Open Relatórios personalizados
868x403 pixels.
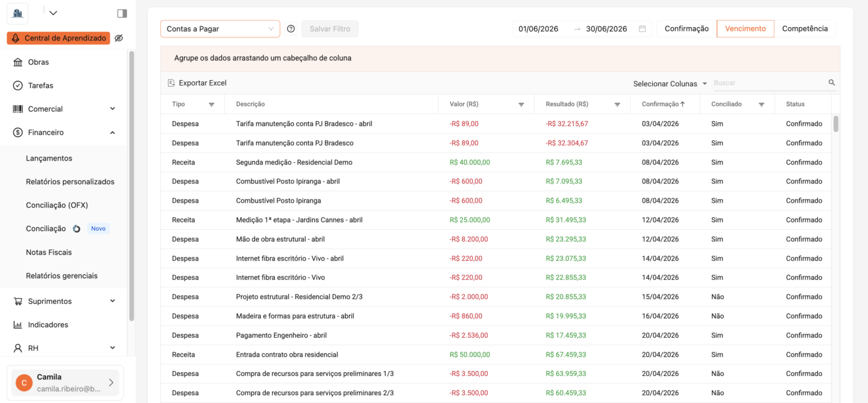click(x=70, y=182)
